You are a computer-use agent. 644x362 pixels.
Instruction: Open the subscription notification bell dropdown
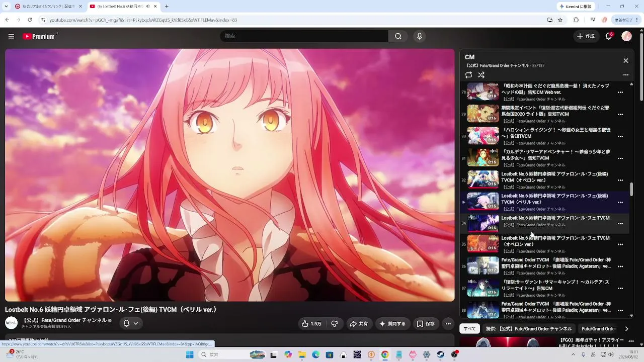pyautogui.click(x=131, y=323)
